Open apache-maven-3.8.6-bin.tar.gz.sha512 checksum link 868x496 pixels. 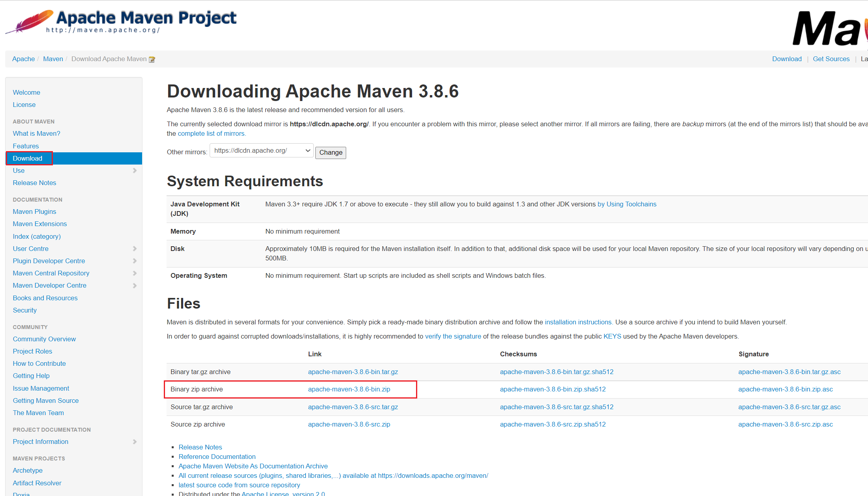tap(557, 372)
